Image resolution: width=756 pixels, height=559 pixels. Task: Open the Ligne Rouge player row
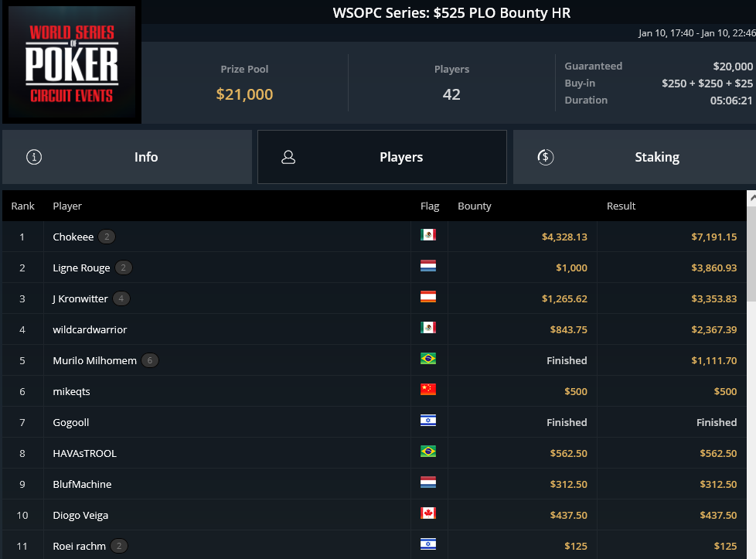[x=374, y=268]
